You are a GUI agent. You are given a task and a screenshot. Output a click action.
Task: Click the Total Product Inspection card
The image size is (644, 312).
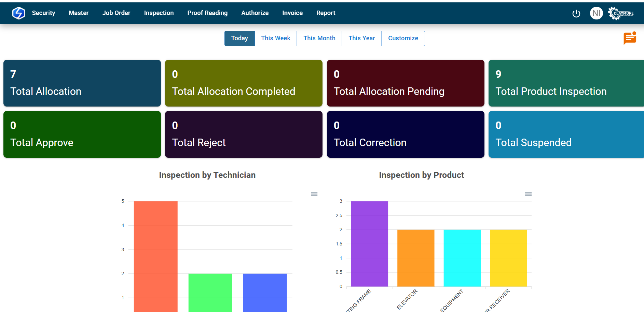[x=566, y=83]
